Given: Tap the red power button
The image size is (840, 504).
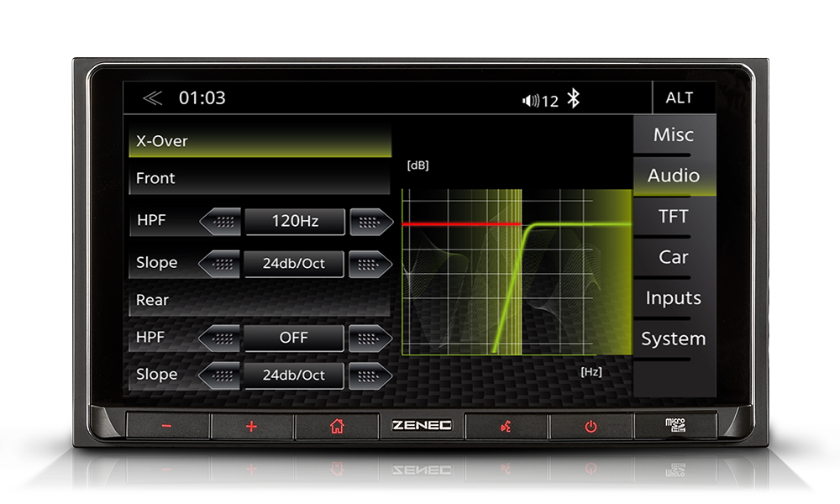Looking at the screenshot, I should 591,427.
